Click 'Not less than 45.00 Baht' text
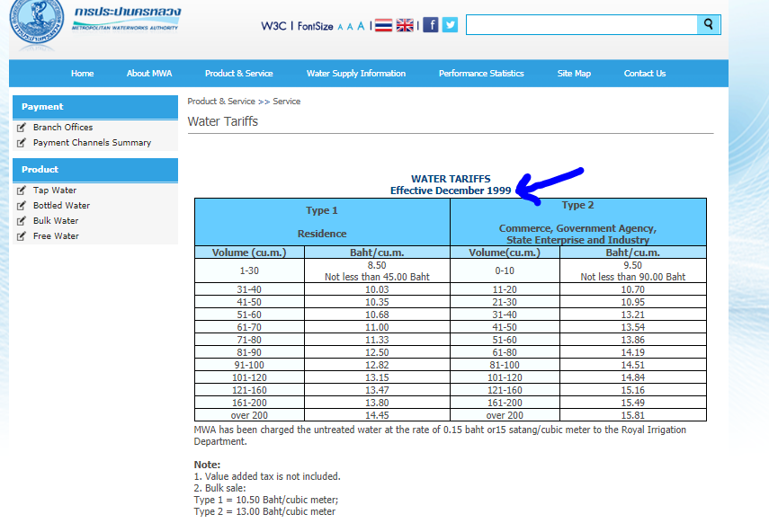 377,277
